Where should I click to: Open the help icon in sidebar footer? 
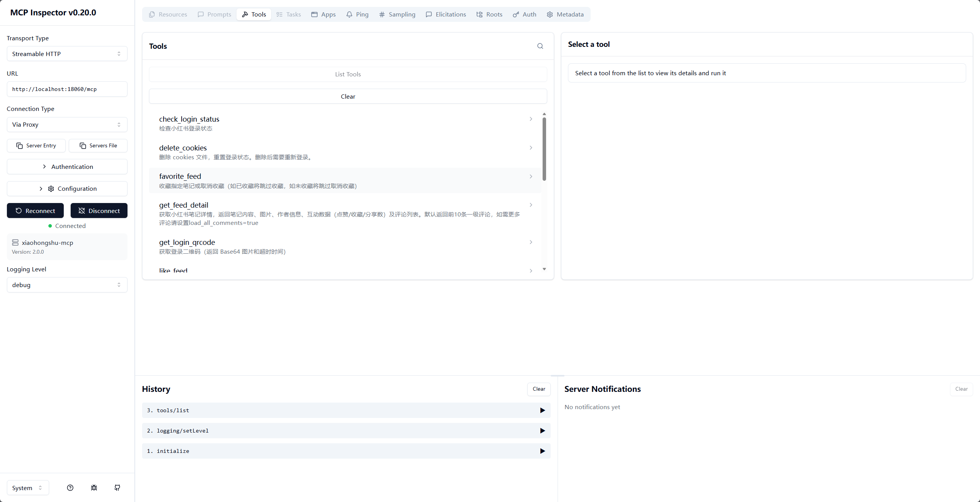[70, 488]
